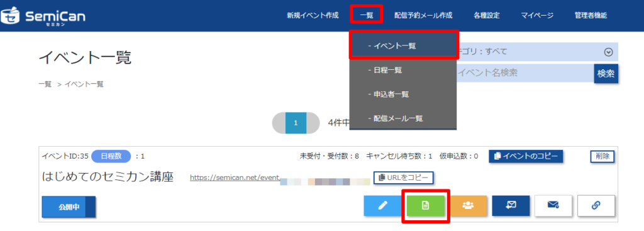Click the 削除 delete button
Viewport: 644px width, 231px height.
click(x=602, y=156)
